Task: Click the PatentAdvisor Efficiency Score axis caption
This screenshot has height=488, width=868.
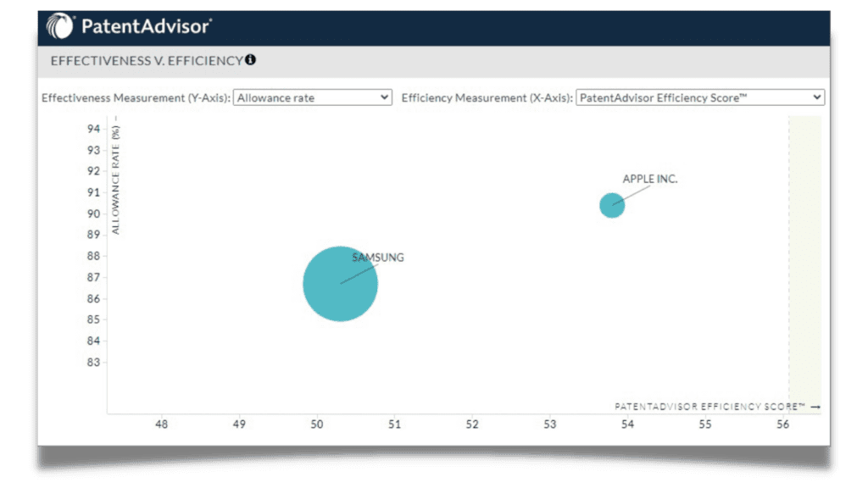Action: tap(710, 406)
